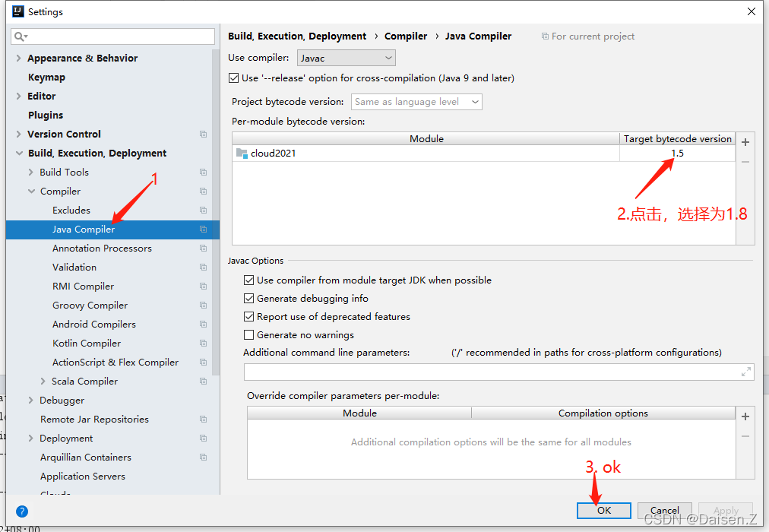Toggle '--release' option for cross-compilation checkbox

pyautogui.click(x=234, y=78)
